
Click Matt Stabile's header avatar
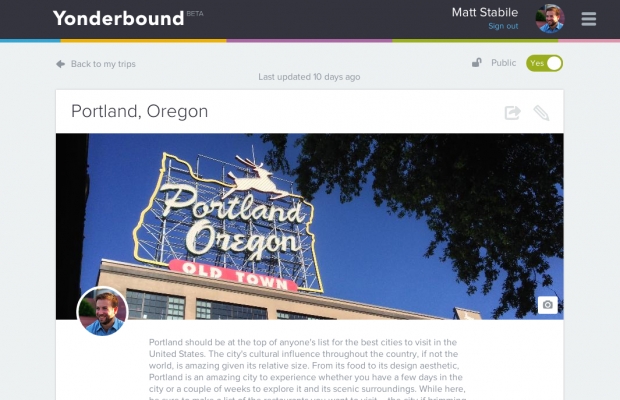click(550, 19)
